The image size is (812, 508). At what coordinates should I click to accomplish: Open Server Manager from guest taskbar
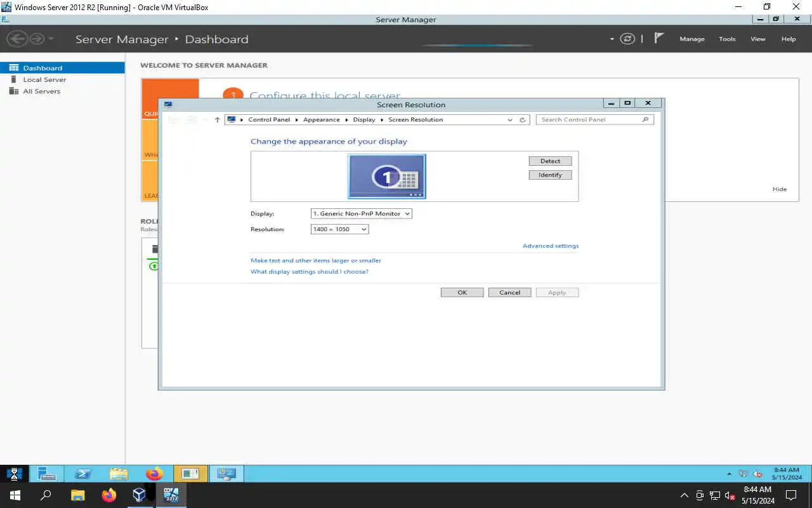pos(47,474)
